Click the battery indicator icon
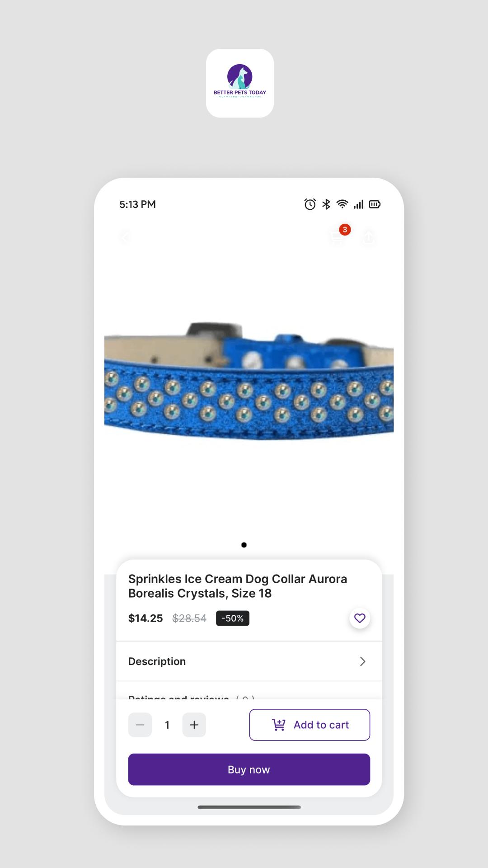This screenshot has width=488, height=868. tap(375, 204)
